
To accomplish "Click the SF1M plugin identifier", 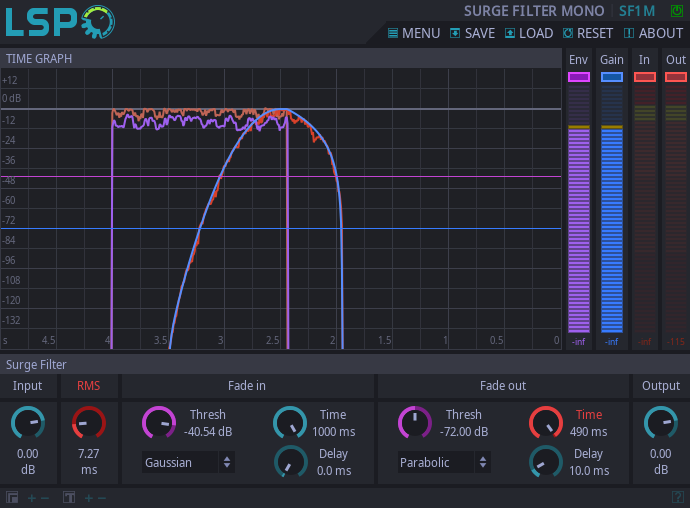I will [x=637, y=11].
